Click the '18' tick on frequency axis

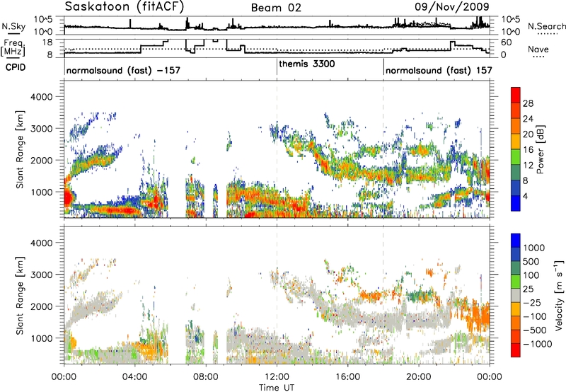pyautogui.click(x=47, y=42)
